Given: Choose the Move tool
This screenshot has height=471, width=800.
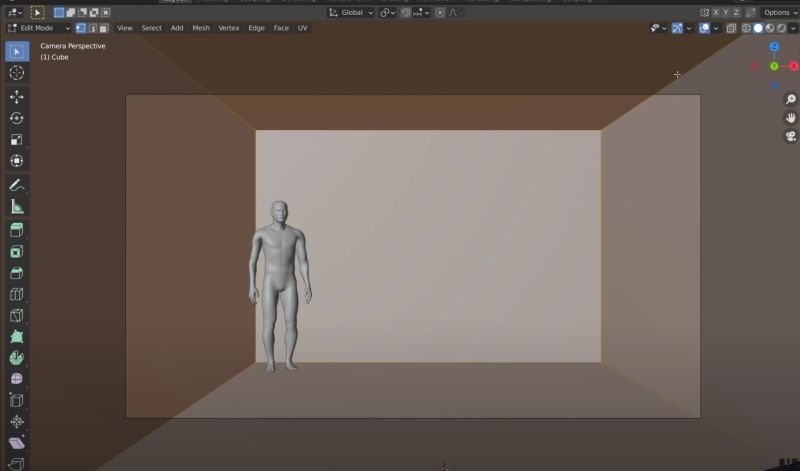Looking at the screenshot, I should [17, 97].
